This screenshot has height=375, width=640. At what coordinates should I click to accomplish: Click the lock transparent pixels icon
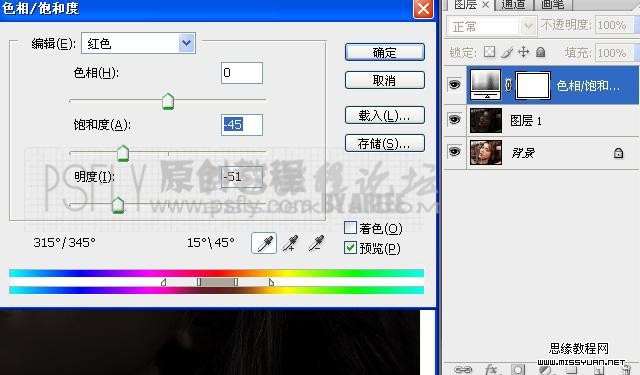click(489, 52)
